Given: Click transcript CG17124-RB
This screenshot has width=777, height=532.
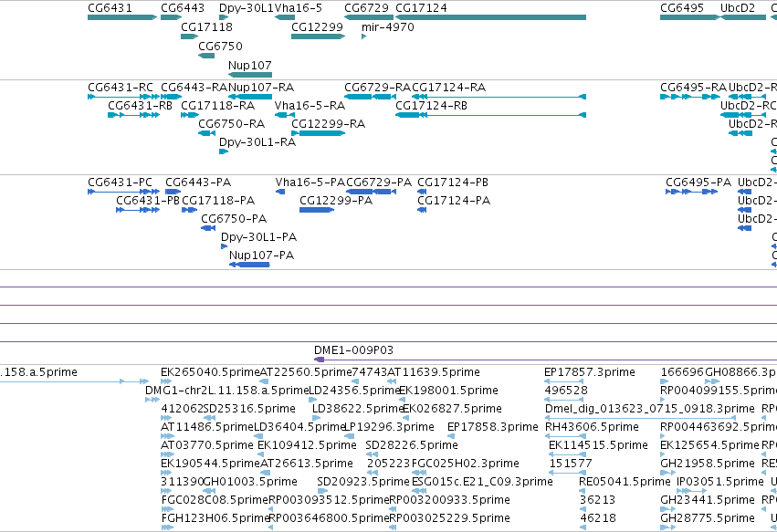Looking at the screenshot, I should (x=490, y=115).
